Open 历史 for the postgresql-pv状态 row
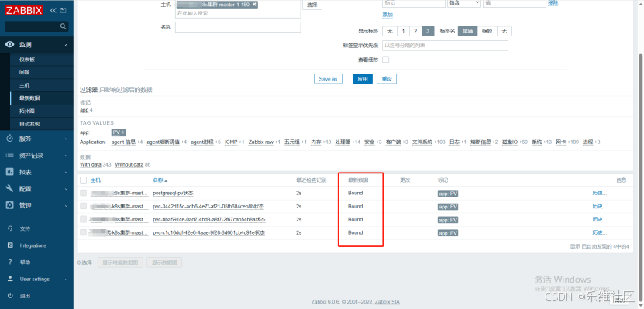Screen dimensions: 644x309 click(x=599, y=193)
